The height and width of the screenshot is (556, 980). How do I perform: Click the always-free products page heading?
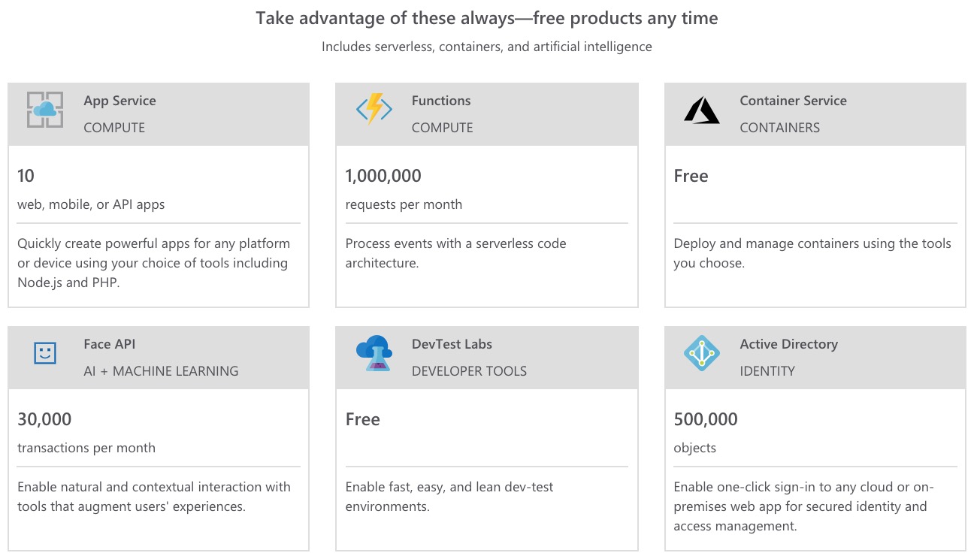(x=487, y=18)
